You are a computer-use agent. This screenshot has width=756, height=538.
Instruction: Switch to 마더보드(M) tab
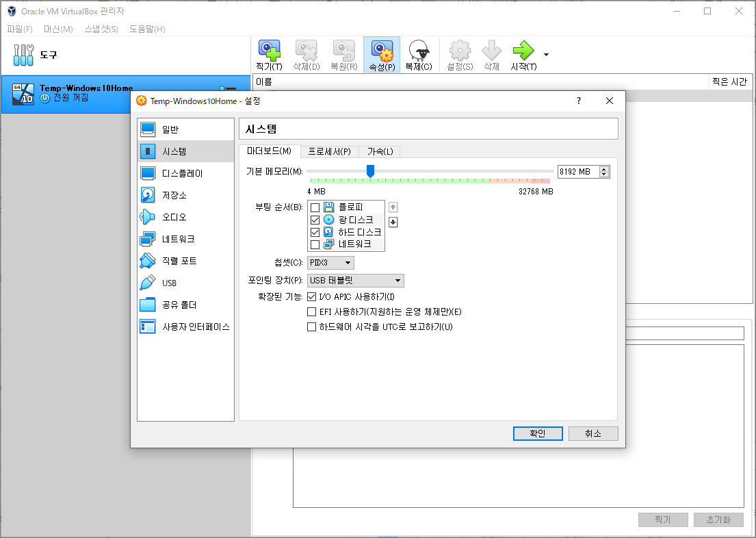tap(269, 151)
